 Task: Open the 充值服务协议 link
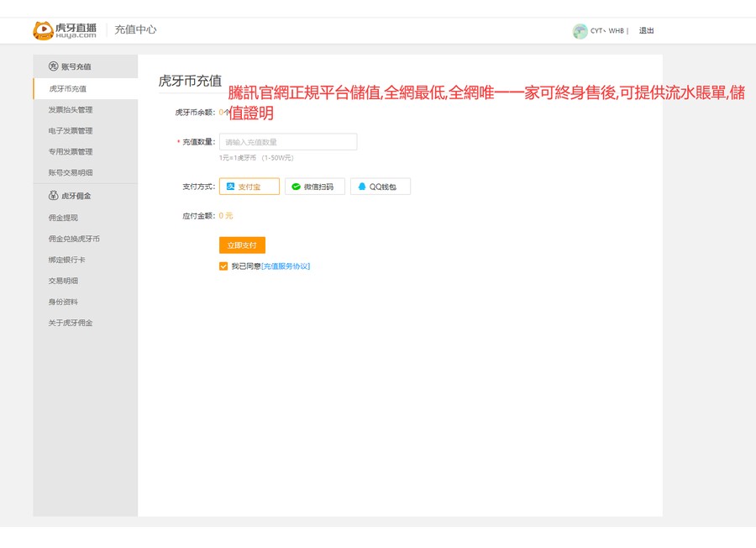click(x=286, y=266)
